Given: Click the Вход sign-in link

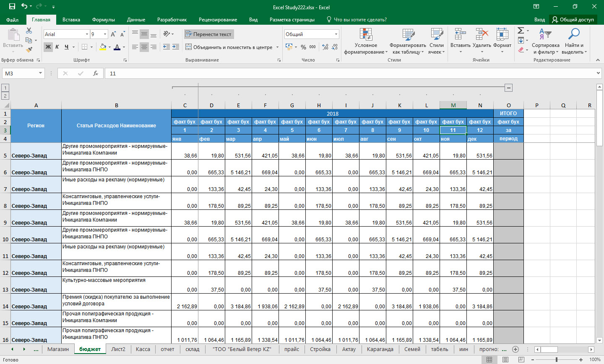Looking at the screenshot, I should [x=539, y=20].
